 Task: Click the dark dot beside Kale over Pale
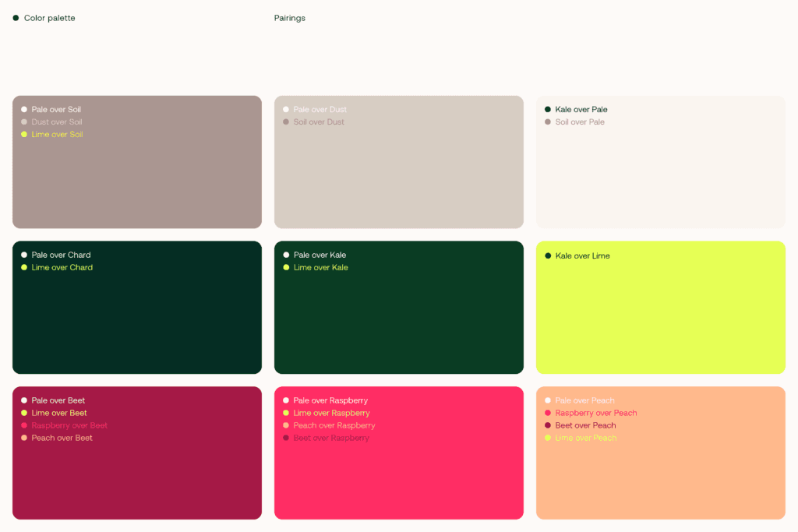pyautogui.click(x=548, y=109)
